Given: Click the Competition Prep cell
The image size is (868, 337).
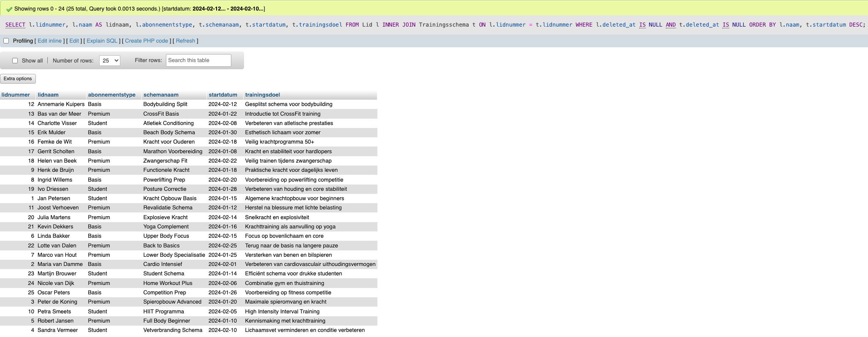Looking at the screenshot, I should (174, 293).
